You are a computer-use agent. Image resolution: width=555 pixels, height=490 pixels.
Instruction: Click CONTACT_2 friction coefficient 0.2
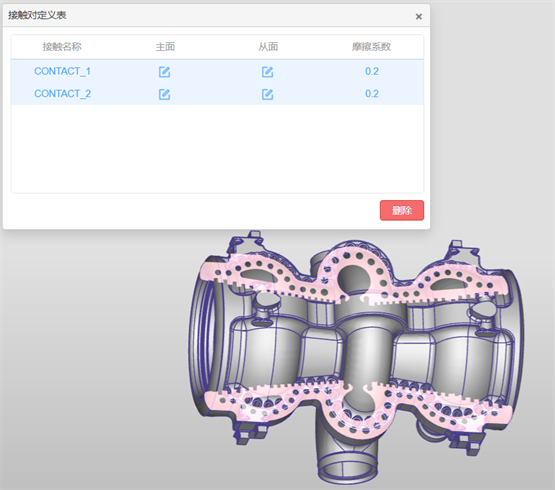[372, 94]
